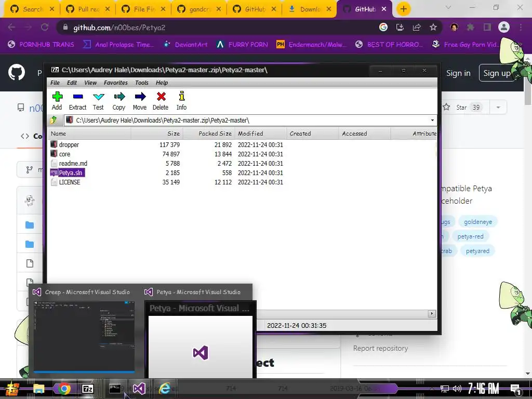Sort by the Size column header

(x=157, y=134)
